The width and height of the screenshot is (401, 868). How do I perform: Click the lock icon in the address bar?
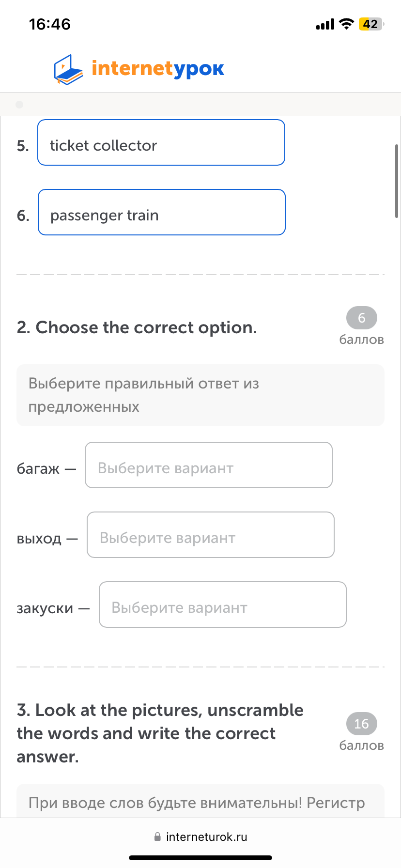coord(157,837)
